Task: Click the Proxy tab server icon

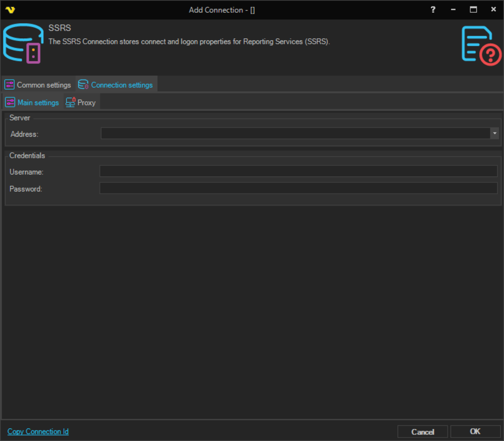Action: (71, 102)
